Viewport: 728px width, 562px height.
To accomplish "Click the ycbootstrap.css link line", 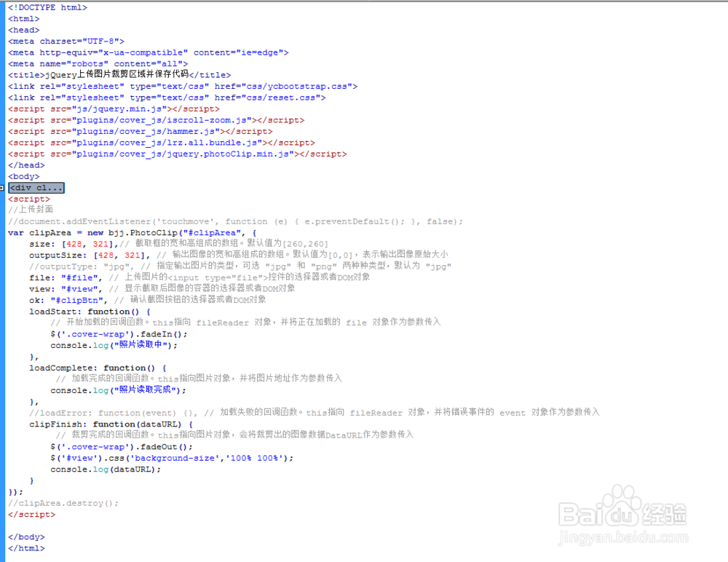I will (183, 87).
